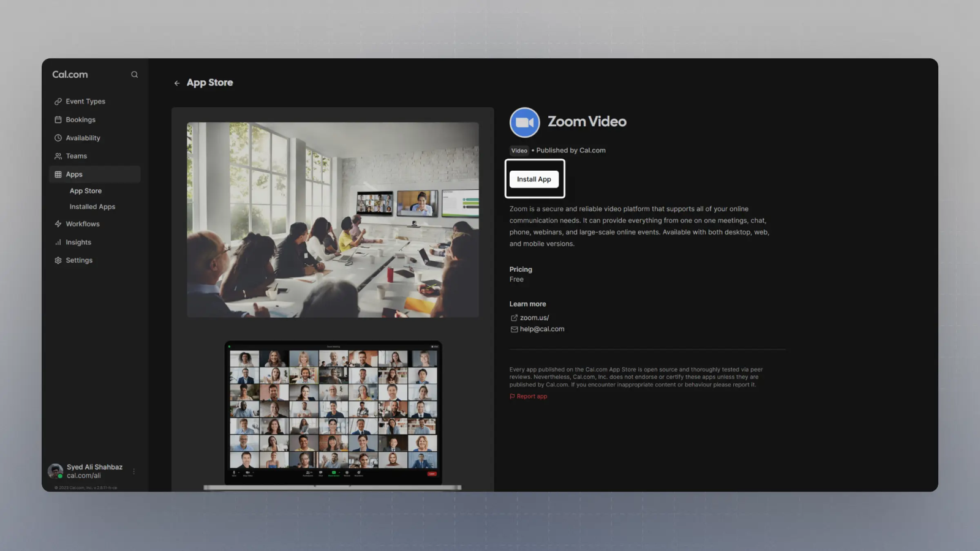
Task: Click the Install App button
Action: pos(534,179)
